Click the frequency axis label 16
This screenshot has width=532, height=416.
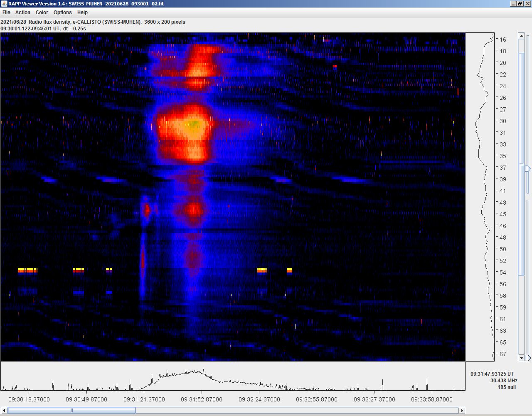pos(503,40)
